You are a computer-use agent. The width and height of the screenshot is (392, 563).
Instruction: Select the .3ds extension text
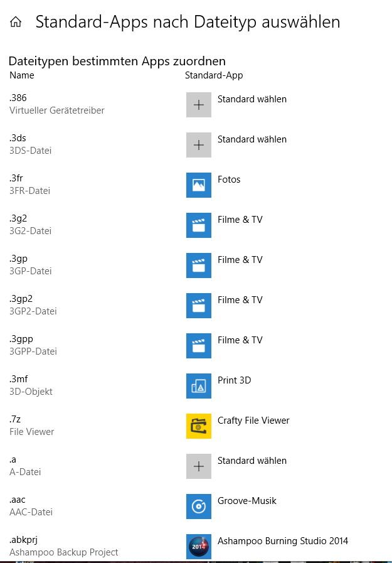tap(18, 138)
